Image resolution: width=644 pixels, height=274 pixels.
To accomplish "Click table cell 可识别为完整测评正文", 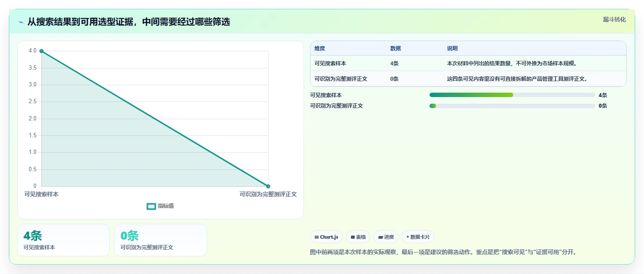I will (x=341, y=79).
